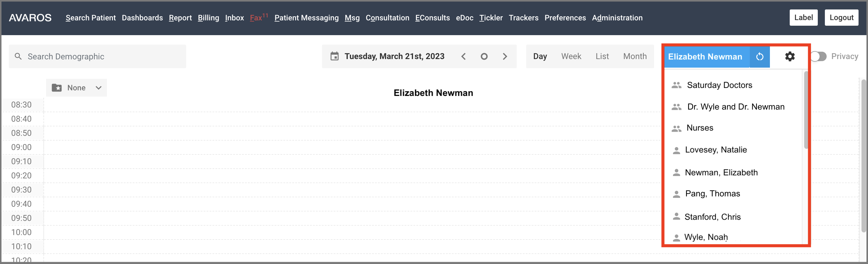This screenshot has height=264, width=868.
Task: Click the refresh icon beside Elizabeth Newman
Action: click(760, 57)
